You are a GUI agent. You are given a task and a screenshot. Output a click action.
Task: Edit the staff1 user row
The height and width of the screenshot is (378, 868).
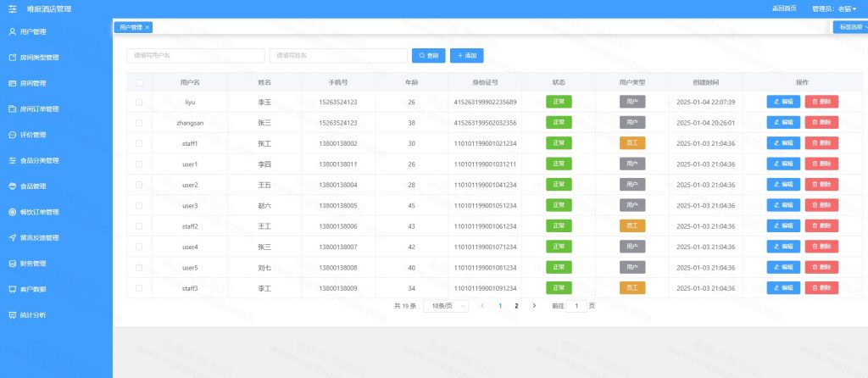point(783,142)
